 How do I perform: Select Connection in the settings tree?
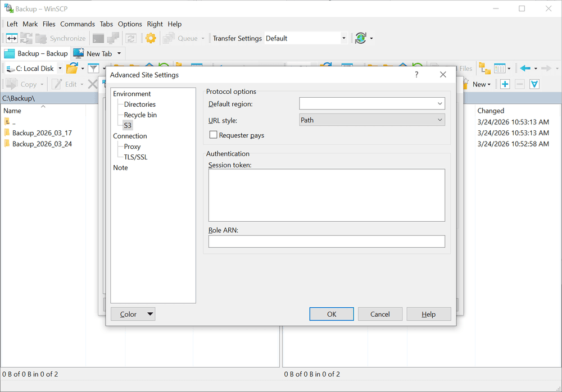point(130,136)
